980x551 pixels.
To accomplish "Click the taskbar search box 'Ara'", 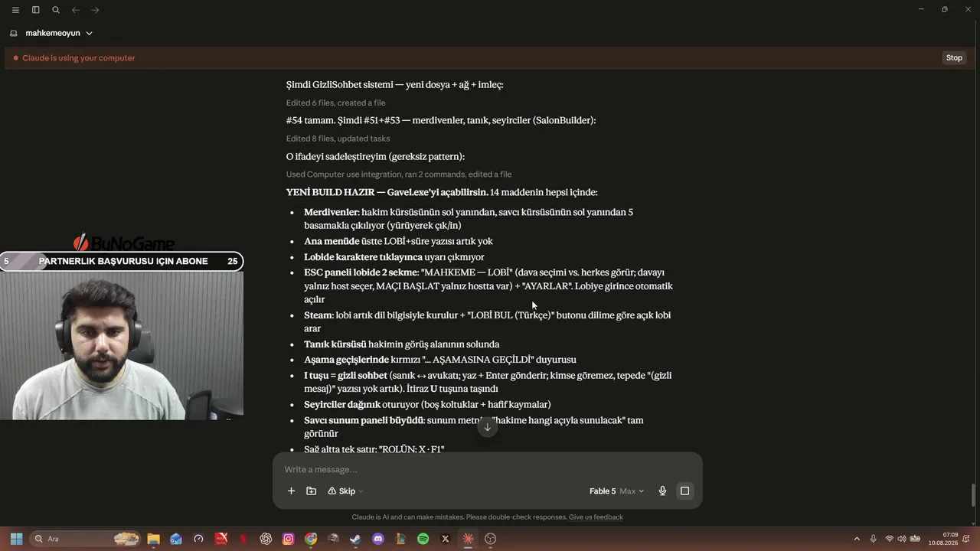I will [x=86, y=539].
